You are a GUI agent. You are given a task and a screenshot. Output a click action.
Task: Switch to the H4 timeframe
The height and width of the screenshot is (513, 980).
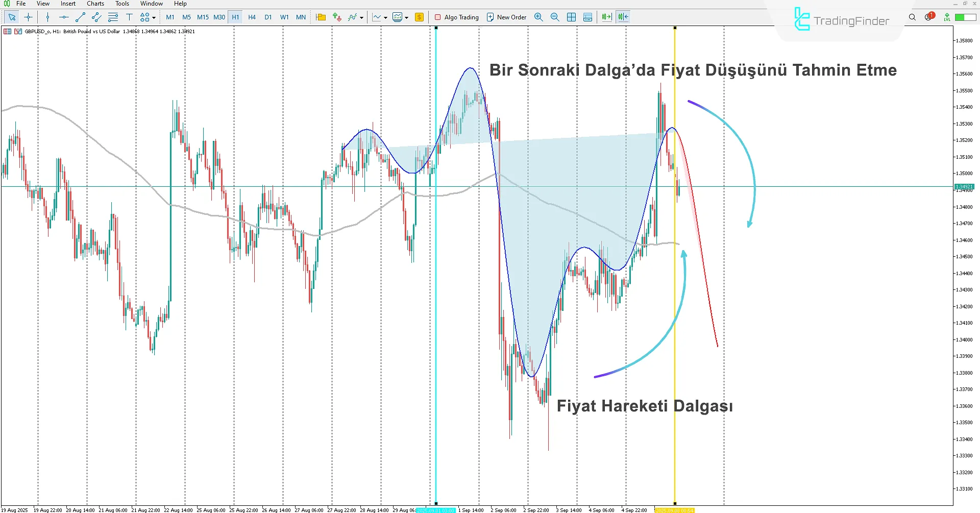point(252,17)
